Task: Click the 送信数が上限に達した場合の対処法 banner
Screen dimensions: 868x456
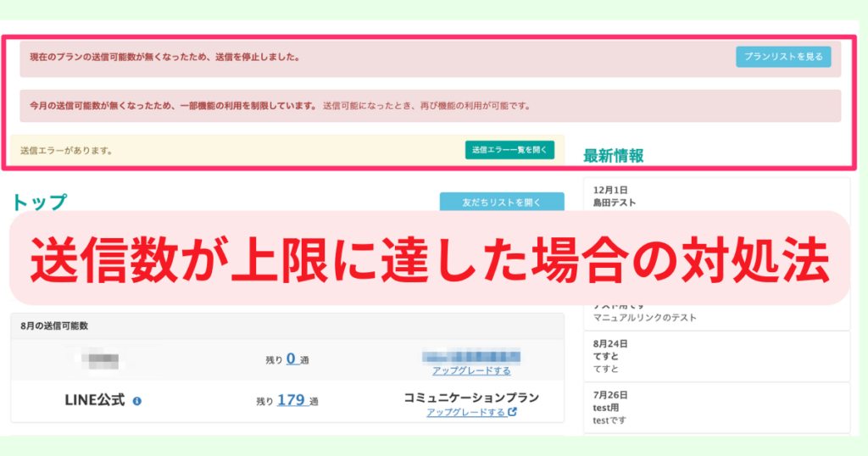Action: tap(429, 258)
